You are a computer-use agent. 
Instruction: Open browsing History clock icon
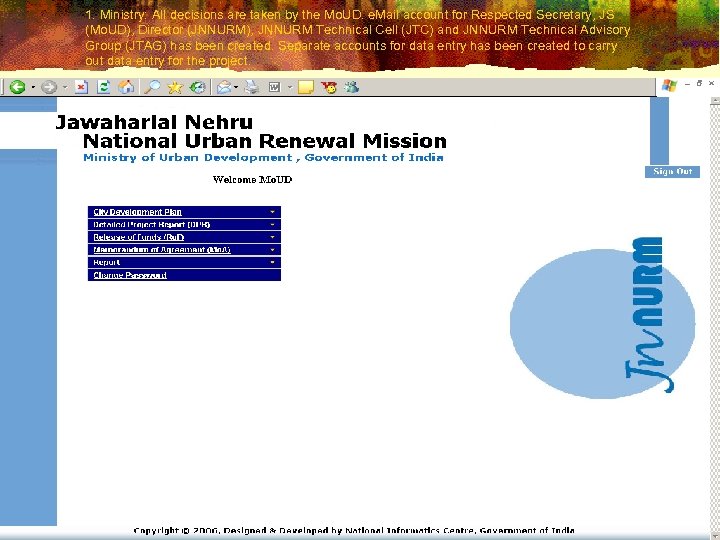coord(197,87)
